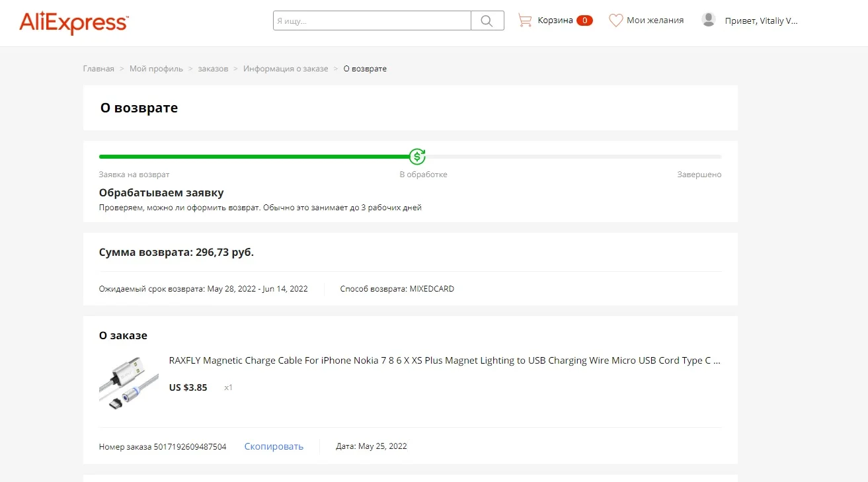This screenshot has width=868, height=482.
Task: Click the search magnifier button
Action: (x=487, y=20)
